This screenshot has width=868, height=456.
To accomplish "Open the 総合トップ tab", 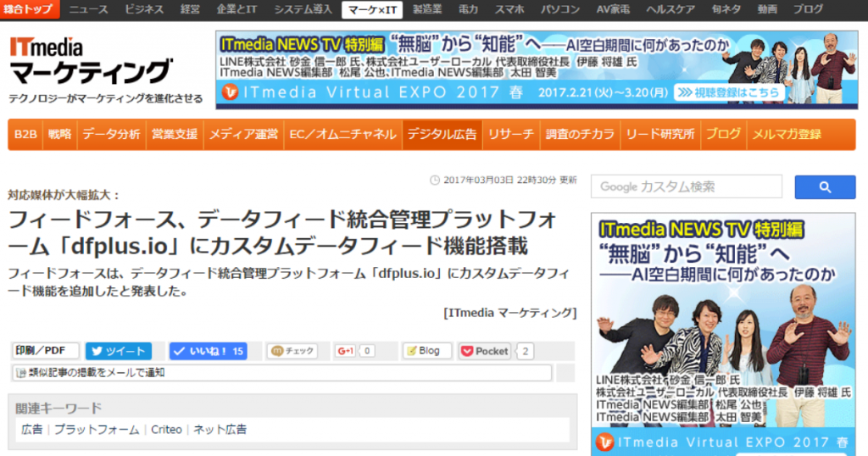I will pyautogui.click(x=30, y=8).
